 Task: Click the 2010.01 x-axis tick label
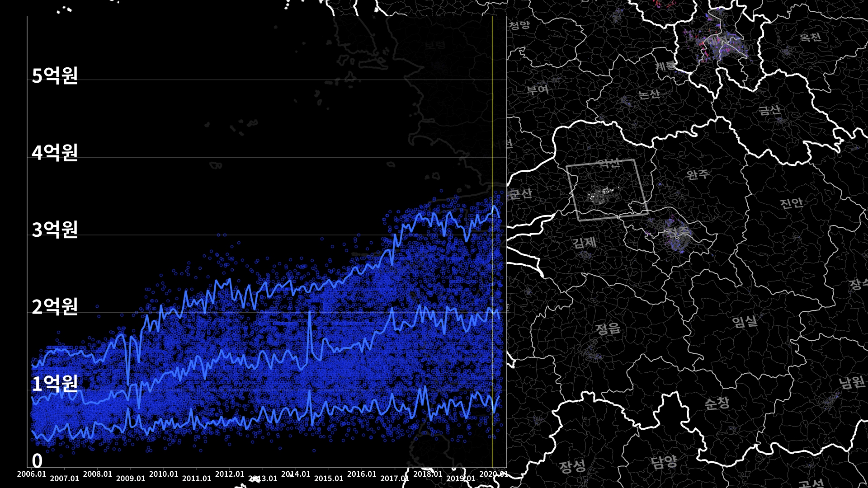point(164,474)
